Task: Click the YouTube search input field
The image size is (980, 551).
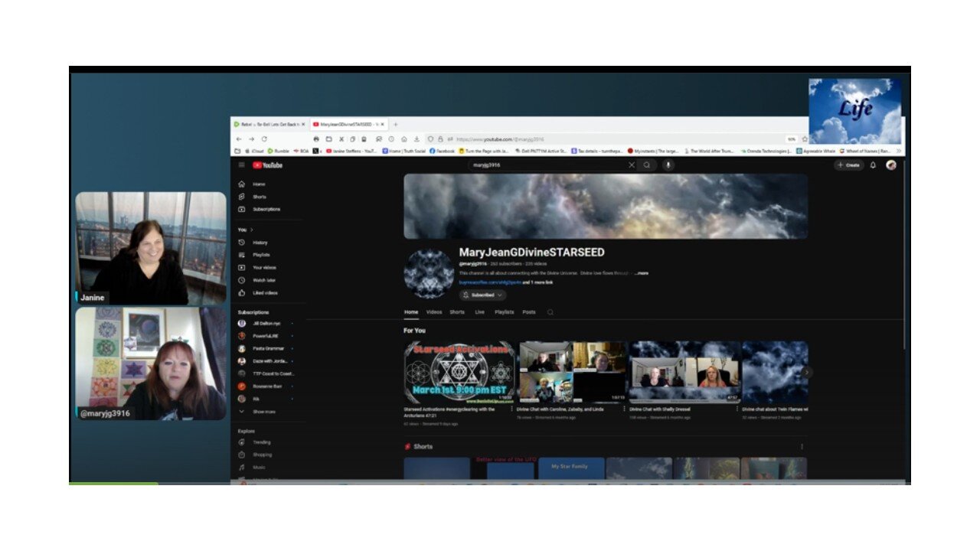Action: pyautogui.click(x=548, y=165)
